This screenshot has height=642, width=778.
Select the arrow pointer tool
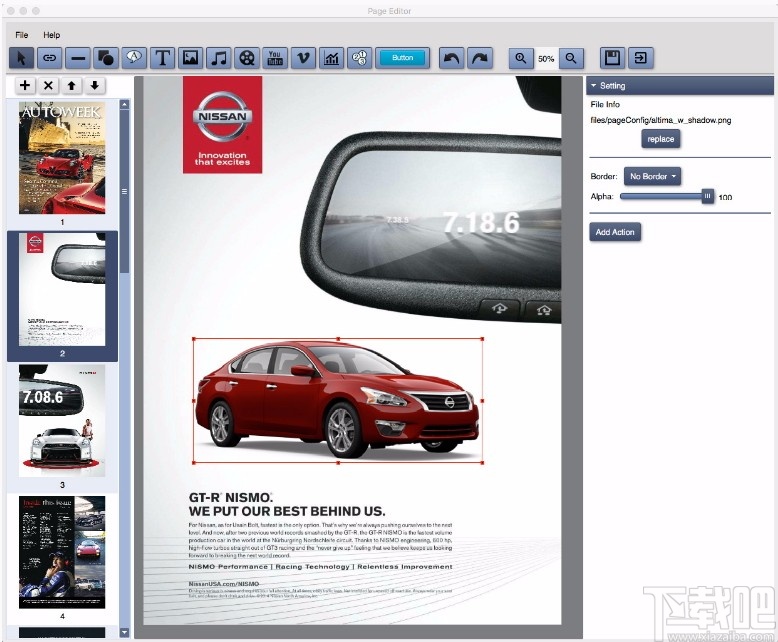tap(21, 58)
